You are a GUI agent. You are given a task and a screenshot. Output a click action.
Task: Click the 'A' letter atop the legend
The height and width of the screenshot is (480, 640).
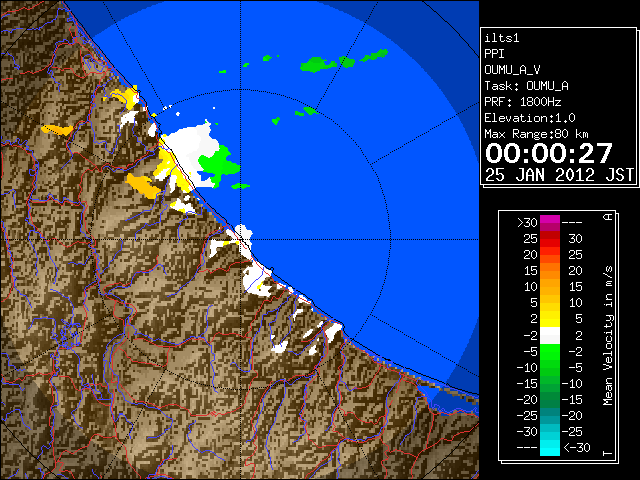[608, 216]
